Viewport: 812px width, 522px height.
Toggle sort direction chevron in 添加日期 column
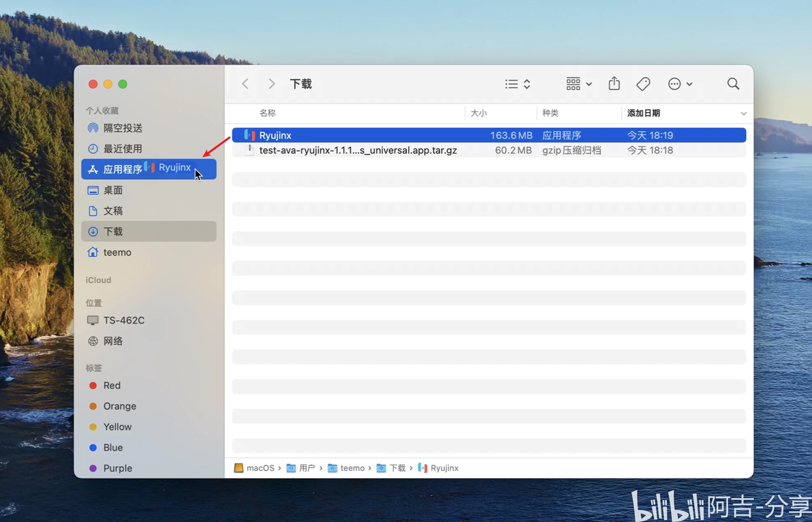point(744,113)
